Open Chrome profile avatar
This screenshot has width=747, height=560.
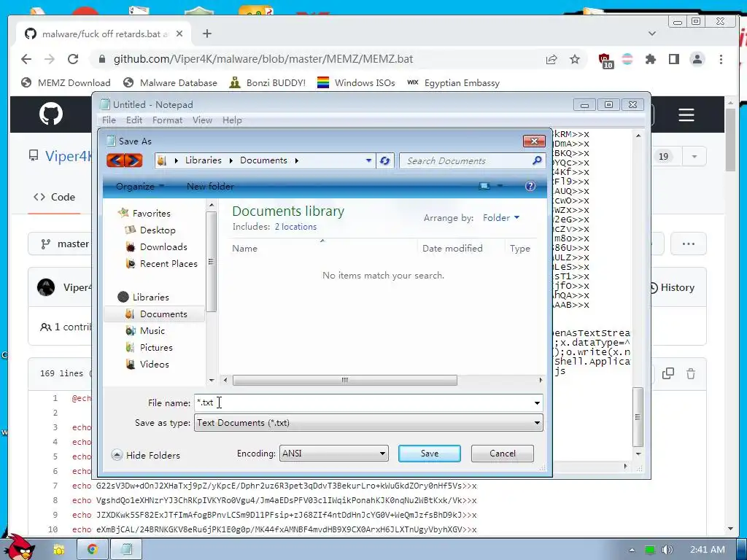[x=697, y=59]
